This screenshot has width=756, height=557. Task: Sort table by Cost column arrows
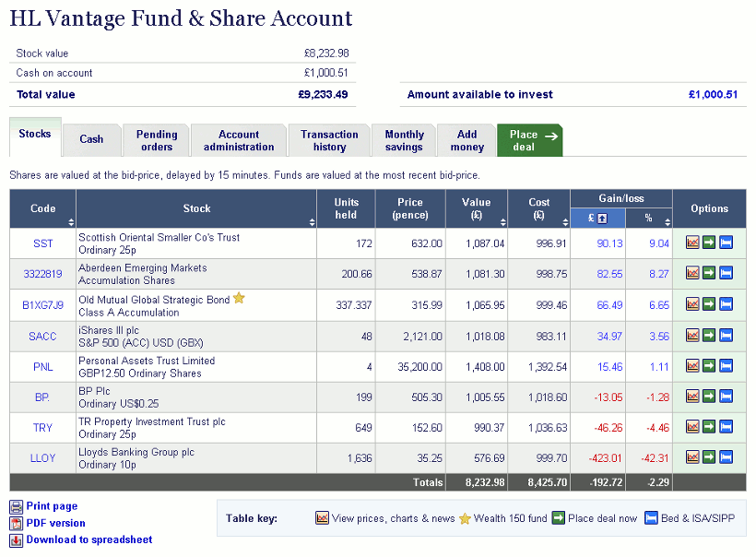565,222
